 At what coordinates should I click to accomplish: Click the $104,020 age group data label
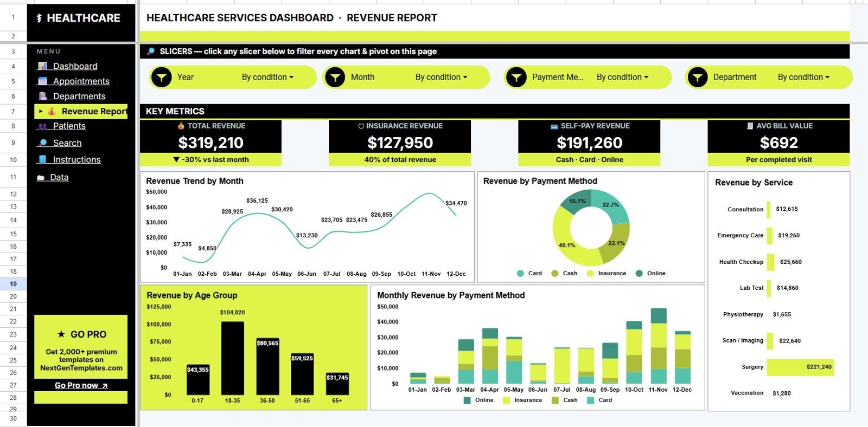coord(232,313)
